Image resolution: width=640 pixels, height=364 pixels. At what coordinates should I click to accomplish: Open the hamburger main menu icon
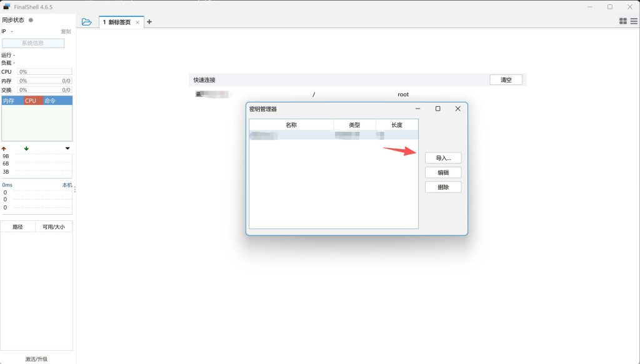pos(634,21)
